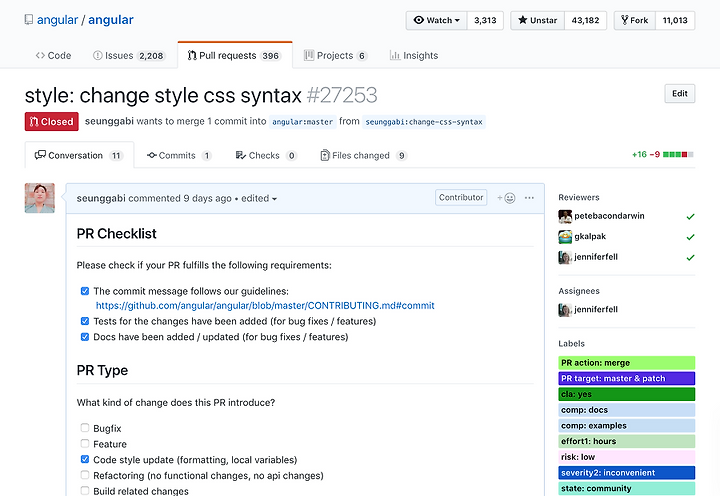View the 43,182 stargazers count
The image size is (720, 496).
click(585, 20)
